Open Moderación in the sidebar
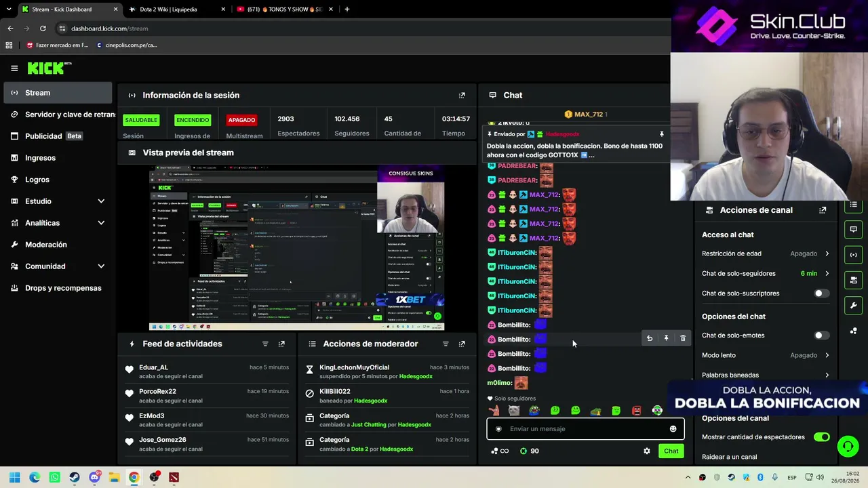868x488 pixels. (x=58, y=245)
